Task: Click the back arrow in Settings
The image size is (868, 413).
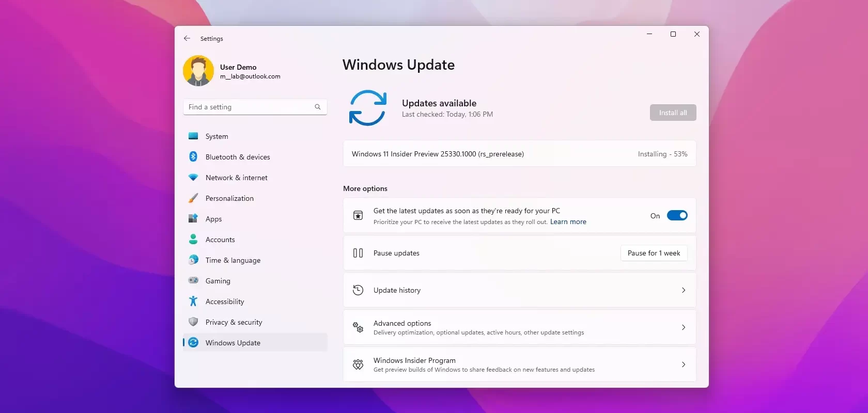Action: click(x=187, y=38)
